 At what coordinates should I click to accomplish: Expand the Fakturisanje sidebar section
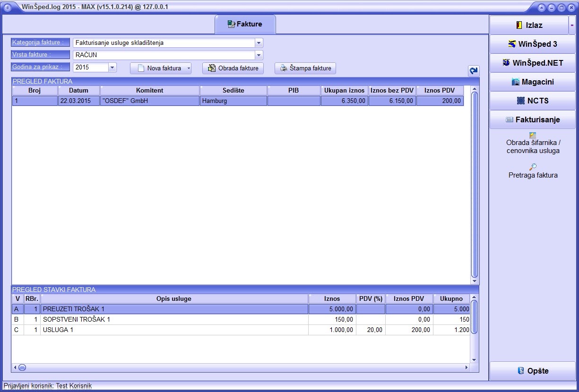tap(532, 119)
